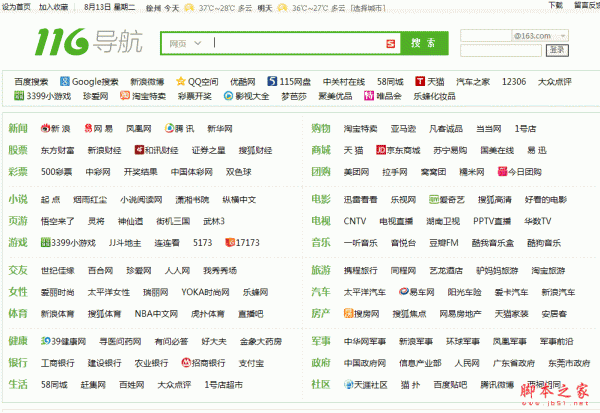Viewport: 600px width, 413px height.
Task: Open 和讯财经 link with red icon
Action: coord(157,150)
